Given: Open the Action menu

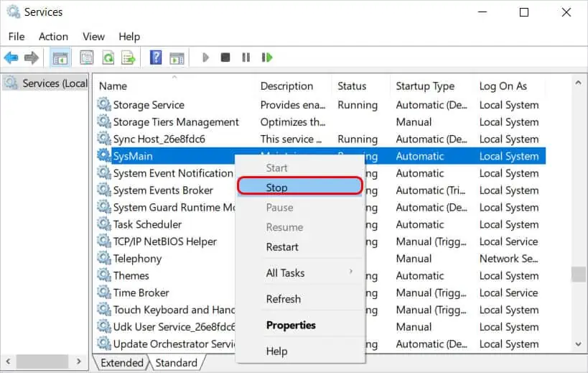Looking at the screenshot, I should [x=53, y=37].
